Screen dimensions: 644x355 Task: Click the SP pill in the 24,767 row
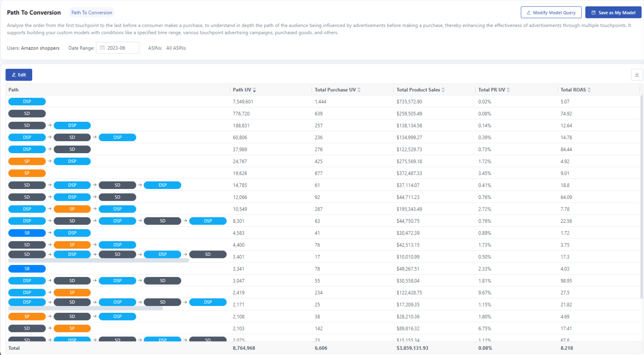(27, 161)
